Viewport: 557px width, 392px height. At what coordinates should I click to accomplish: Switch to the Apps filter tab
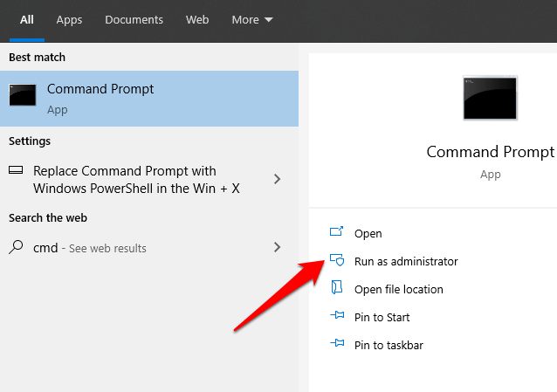click(x=69, y=19)
